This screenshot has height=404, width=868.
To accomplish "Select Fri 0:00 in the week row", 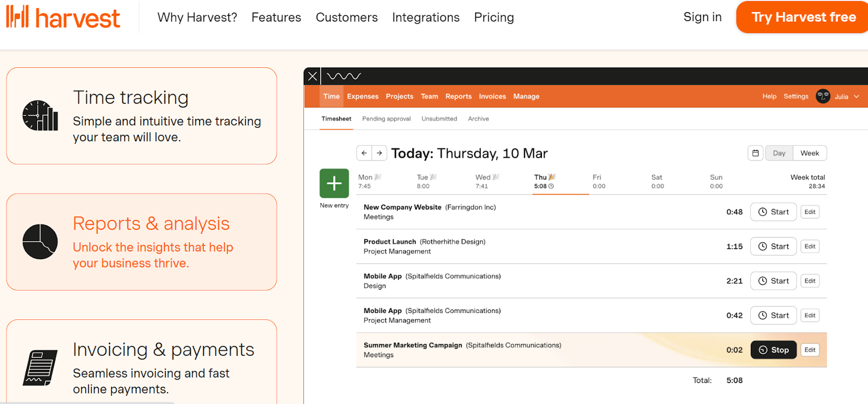I will [599, 182].
